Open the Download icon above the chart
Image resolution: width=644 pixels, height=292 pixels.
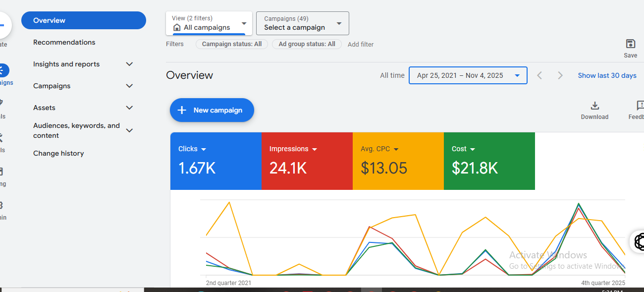594,106
